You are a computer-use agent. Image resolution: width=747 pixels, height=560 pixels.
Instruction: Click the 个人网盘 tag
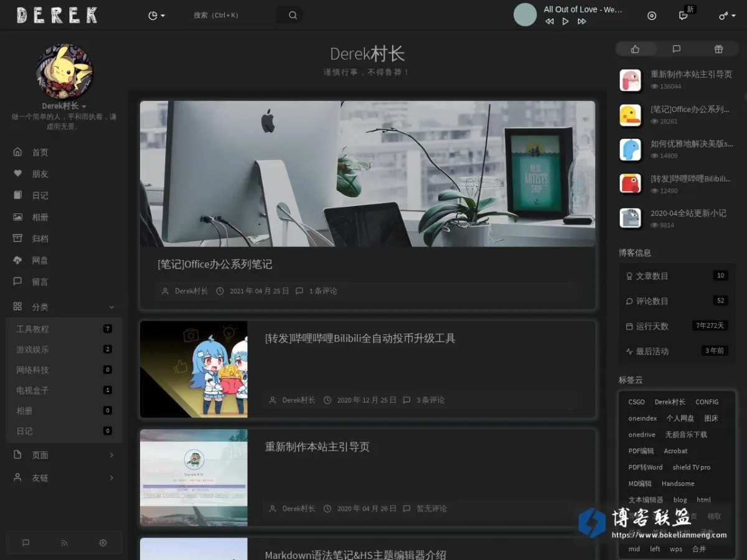(680, 418)
